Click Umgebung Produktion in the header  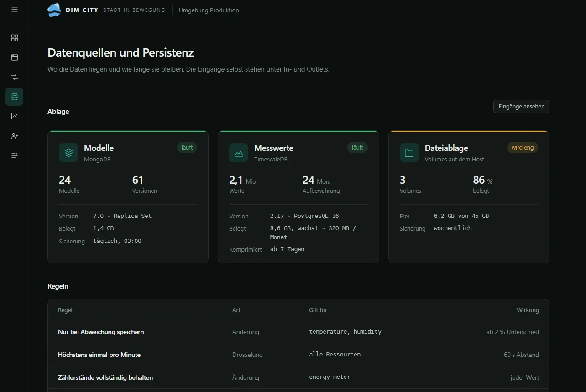click(x=209, y=10)
